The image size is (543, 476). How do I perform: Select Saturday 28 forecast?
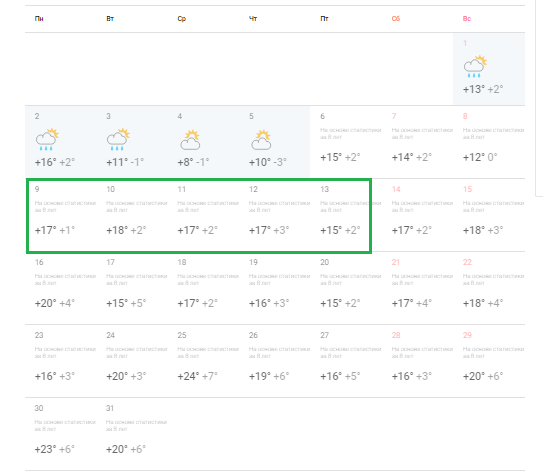click(x=417, y=361)
